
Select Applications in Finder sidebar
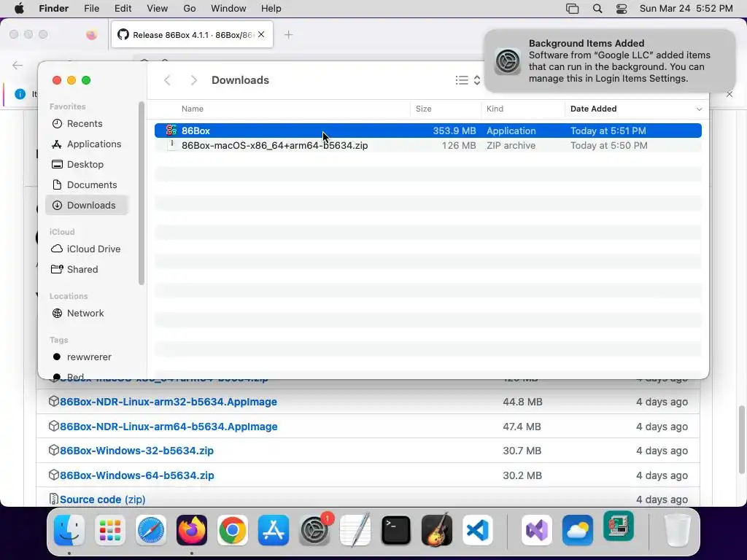(x=87, y=144)
